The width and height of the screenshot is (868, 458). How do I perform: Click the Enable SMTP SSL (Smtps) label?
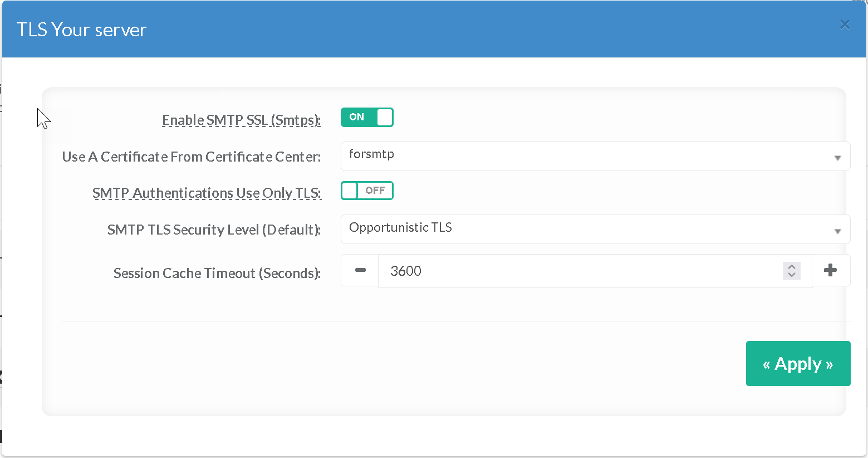(x=241, y=120)
